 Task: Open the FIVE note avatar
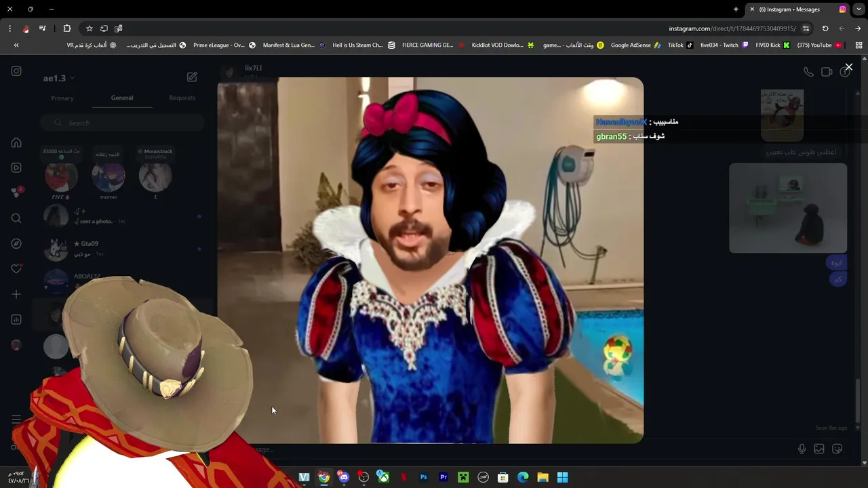[x=61, y=176]
